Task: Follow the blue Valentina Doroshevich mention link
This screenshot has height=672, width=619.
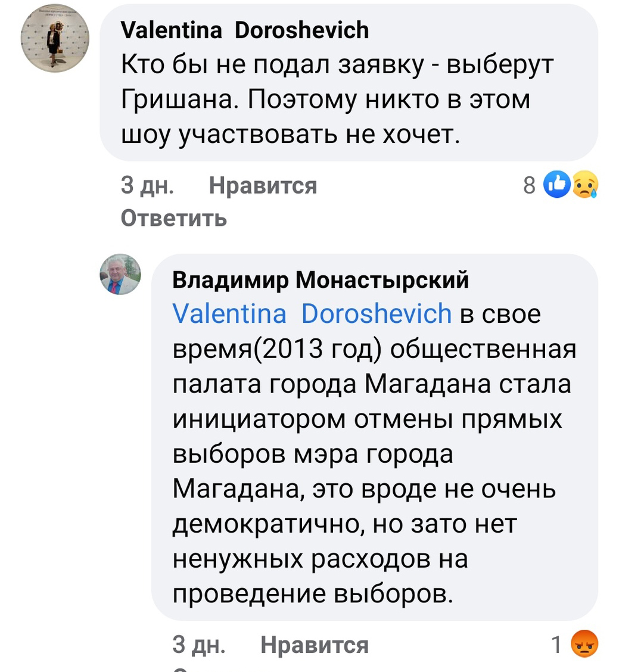Action: (x=312, y=313)
